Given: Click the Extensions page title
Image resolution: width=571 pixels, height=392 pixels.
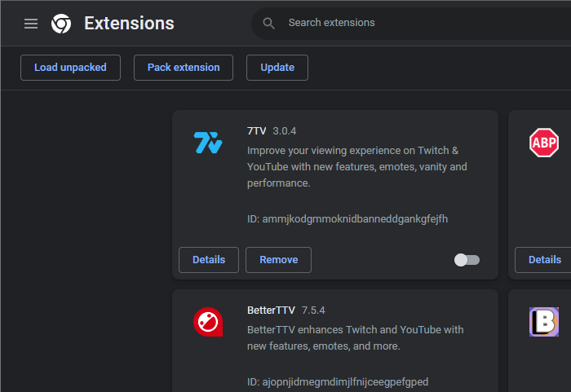Looking at the screenshot, I should [x=129, y=24].
